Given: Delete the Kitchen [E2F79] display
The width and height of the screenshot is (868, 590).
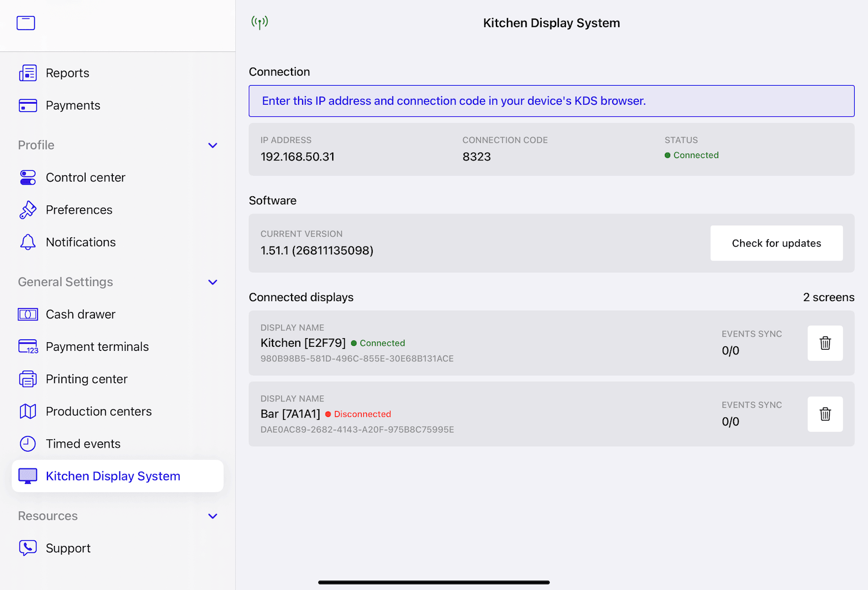Looking at the screenshot, I should 825,343.
